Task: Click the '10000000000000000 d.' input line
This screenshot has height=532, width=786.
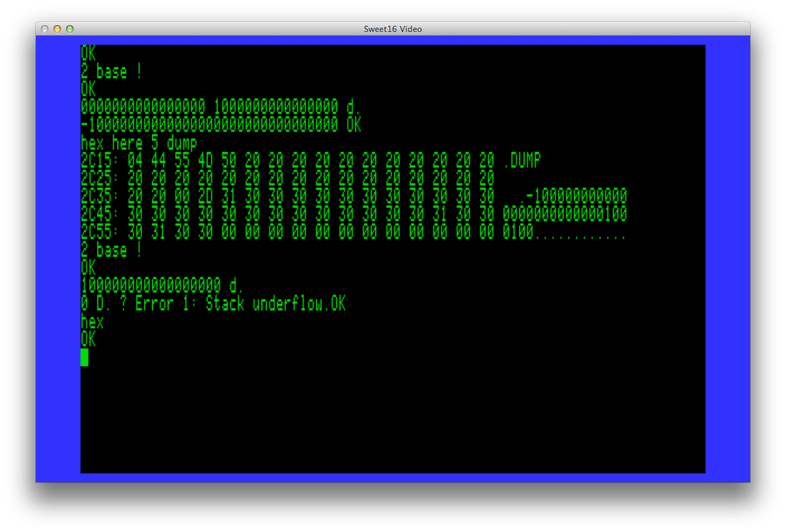Action: 162,285
